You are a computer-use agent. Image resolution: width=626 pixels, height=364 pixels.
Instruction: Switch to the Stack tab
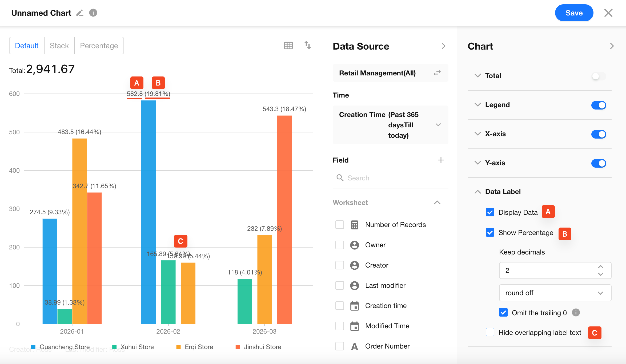59,46
